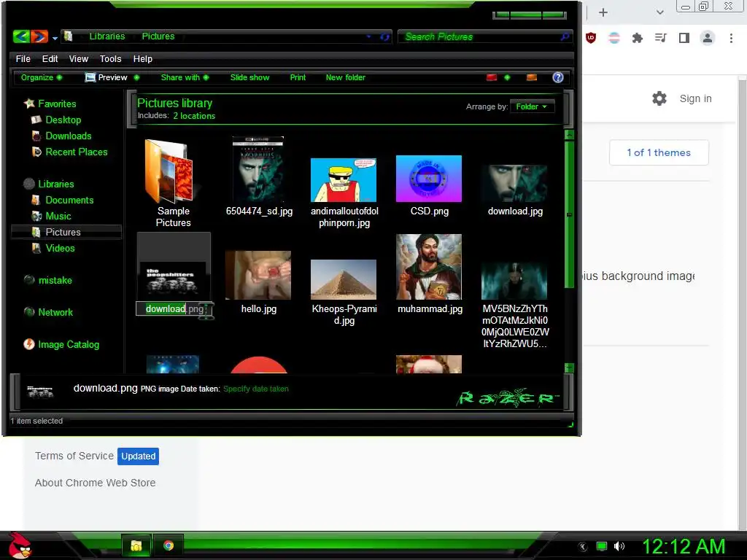This screenshot has height=560, width=747.
Task: Open the Chrome profile avatar
Action: tap(708, 38)
